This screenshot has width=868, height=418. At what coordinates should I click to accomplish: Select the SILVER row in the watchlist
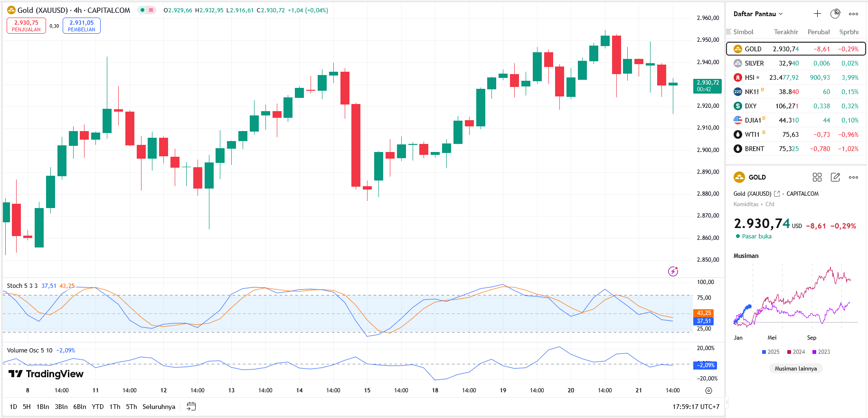coord(796,63)
